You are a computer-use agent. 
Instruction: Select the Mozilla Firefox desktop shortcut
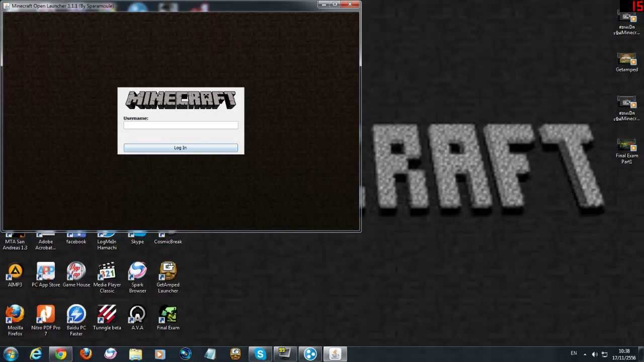(15, 320)
